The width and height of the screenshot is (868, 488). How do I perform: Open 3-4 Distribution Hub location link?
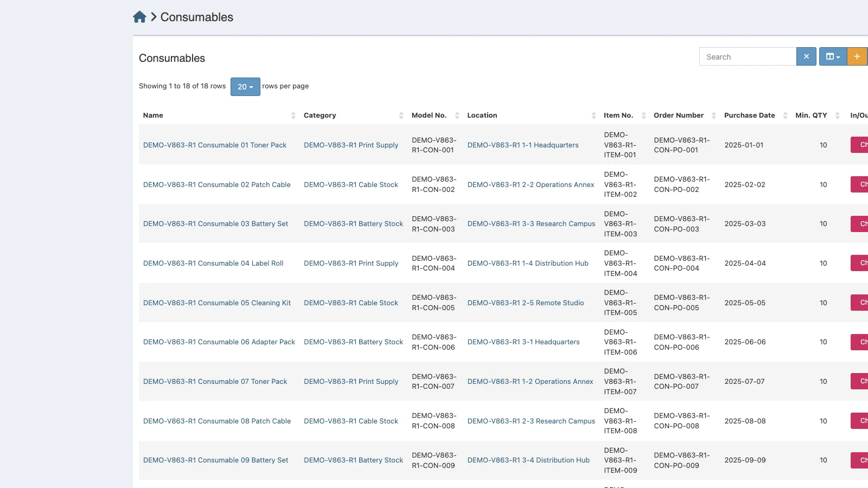pyautogui.click(x=528, y=460)
